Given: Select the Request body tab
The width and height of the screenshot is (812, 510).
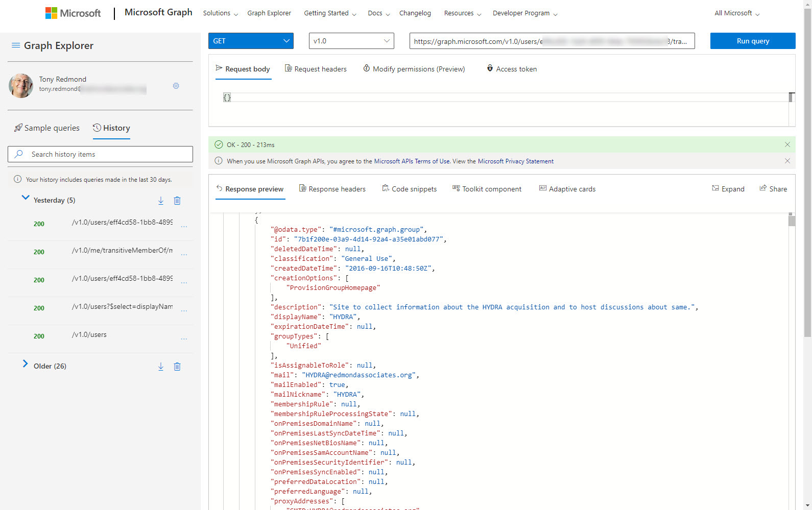Looking at the screenshot, I should 243,69.
